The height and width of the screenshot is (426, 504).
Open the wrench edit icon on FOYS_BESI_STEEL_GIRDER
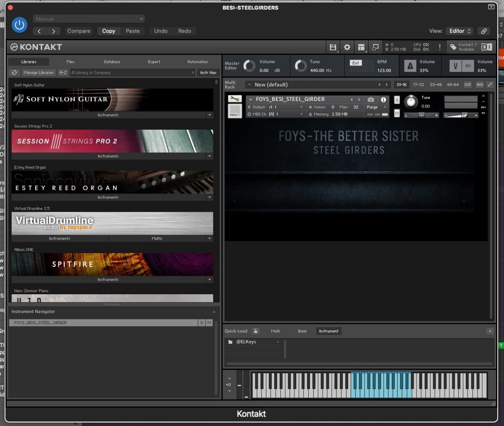tap(235, 99)
